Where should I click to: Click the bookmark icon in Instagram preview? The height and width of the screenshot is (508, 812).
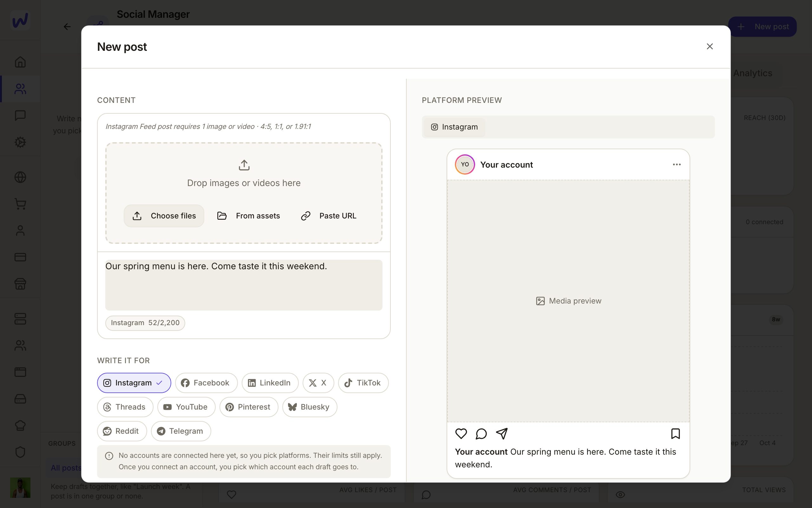(675, 433)
